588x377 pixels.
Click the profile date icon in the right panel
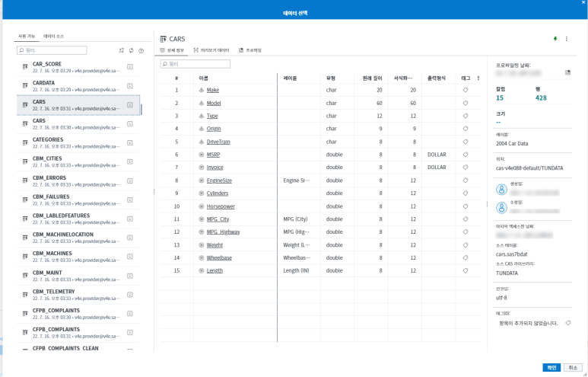[567, 72]
